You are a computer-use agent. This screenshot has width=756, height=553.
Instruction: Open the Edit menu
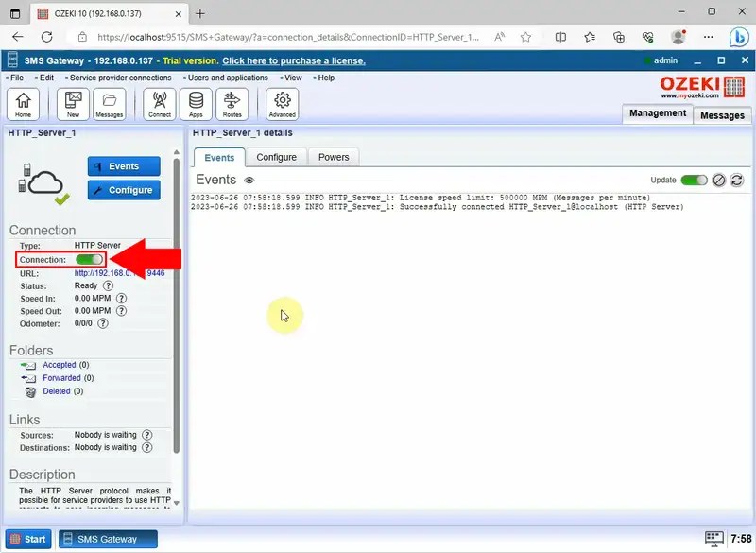point(46,78)
